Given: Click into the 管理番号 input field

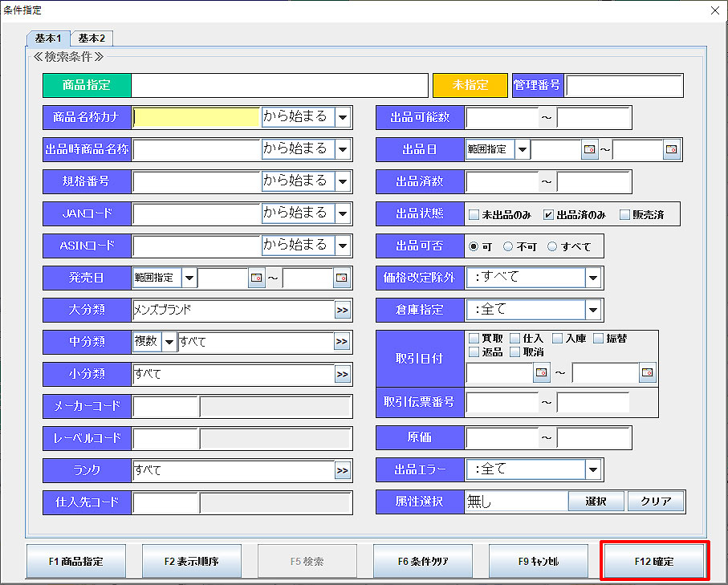Looking at the screenshot, I should pos(624,85).
